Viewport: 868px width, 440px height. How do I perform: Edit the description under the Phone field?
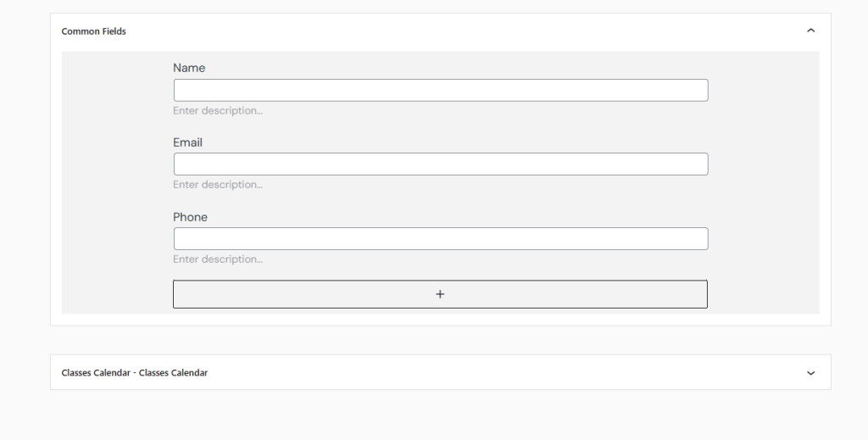click(218, 259)
